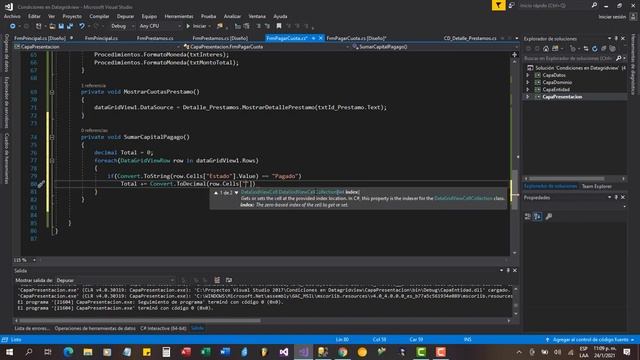Switch to the CD_Detalle_Prestamos.cs tab
This screenshot has height=360, width=640.
pos(470,38)
